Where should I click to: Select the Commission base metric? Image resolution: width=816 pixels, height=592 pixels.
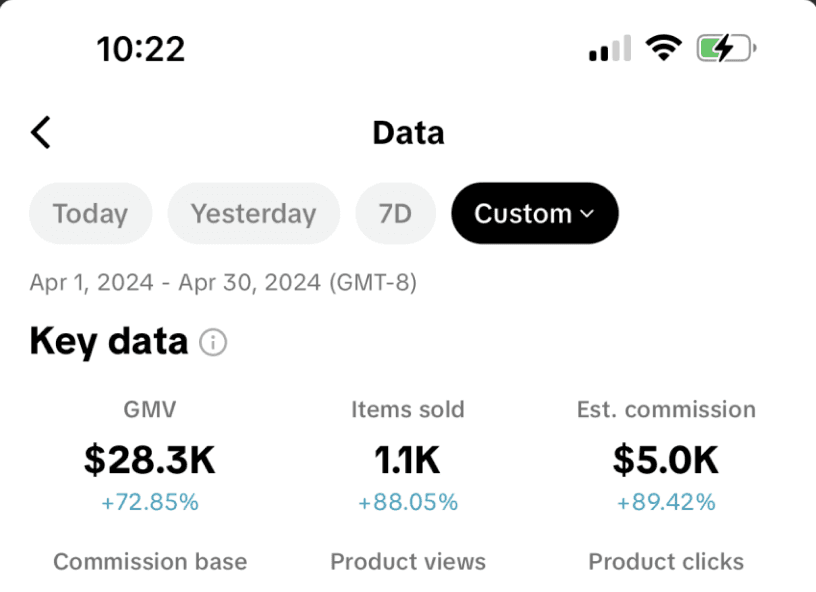[x=150, y=562]
